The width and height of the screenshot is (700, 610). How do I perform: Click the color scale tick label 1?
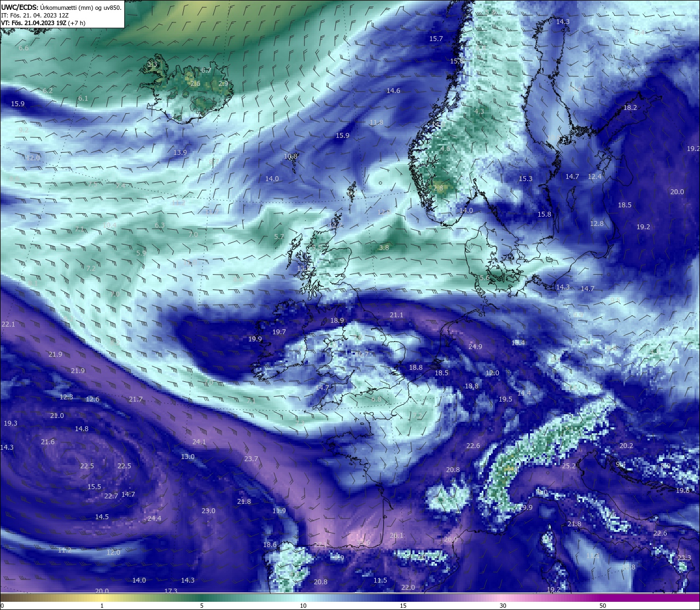tap(102, 606)
